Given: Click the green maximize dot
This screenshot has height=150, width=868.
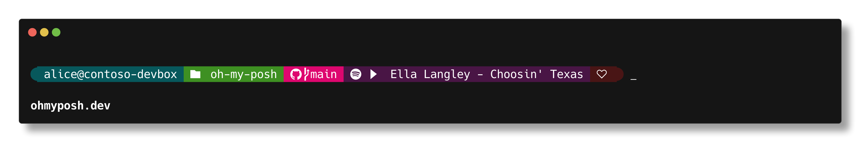Looking at the screenshot, I should click(56, 32).
